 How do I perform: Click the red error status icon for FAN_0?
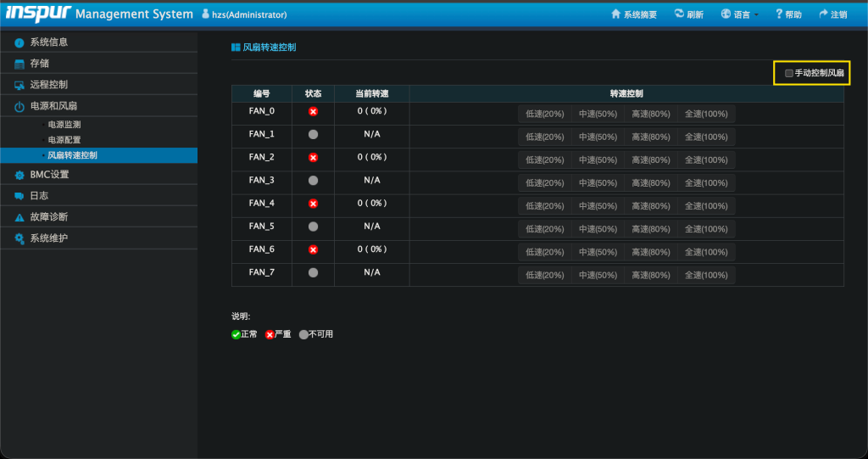314,111
